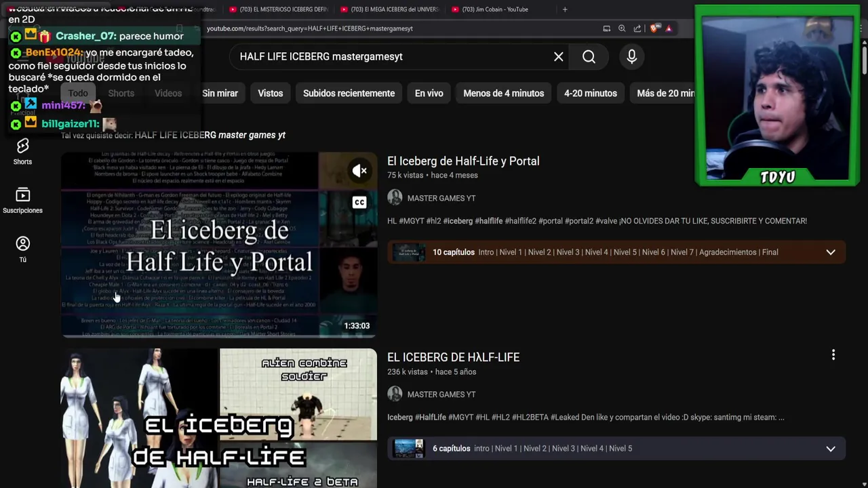Click the 1:33:03 duration badge
Viewport: 868px width, 488px height.
click(x=357, y=326)
